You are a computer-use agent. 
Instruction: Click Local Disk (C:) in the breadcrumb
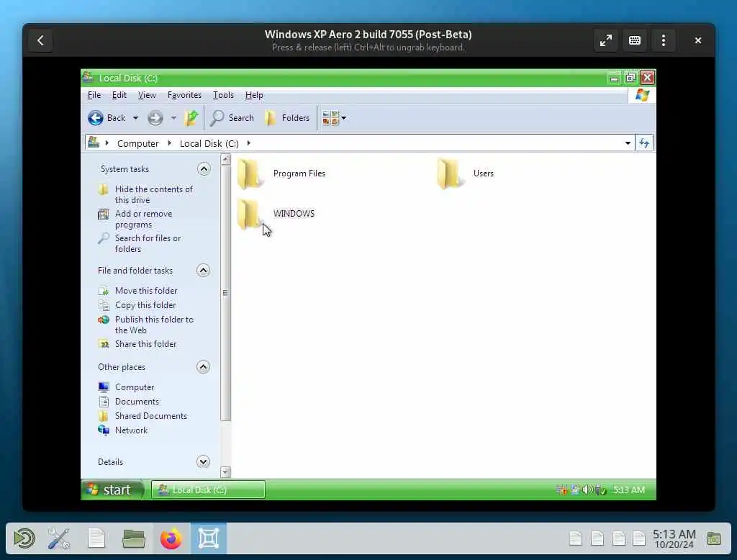tap(209, 143)
